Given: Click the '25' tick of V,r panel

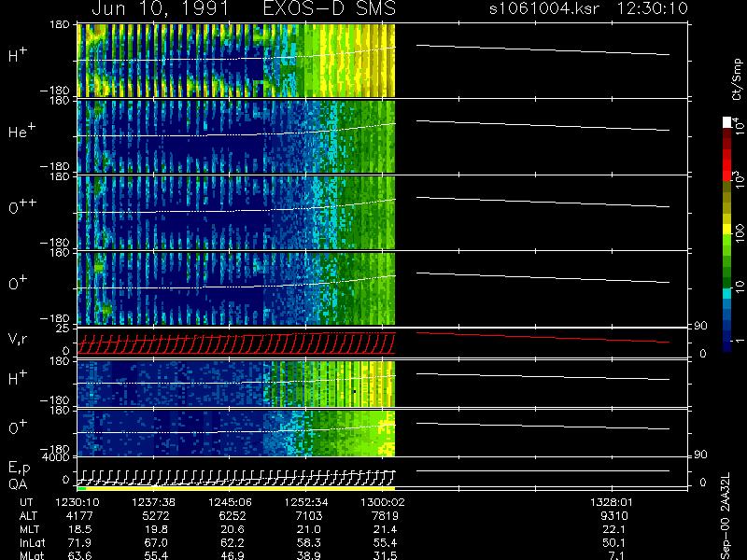Looking at the screenshot, I should 64,329.
